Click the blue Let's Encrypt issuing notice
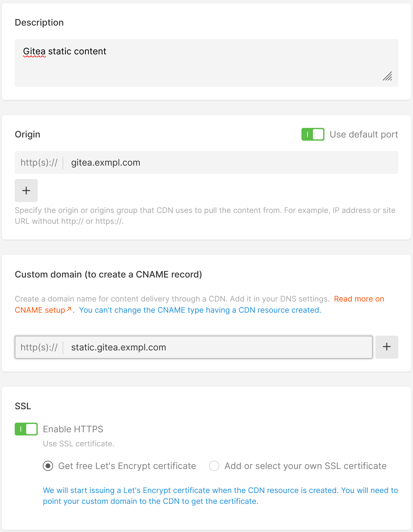This screenshot has width=413, height=532. click(221, 496)
